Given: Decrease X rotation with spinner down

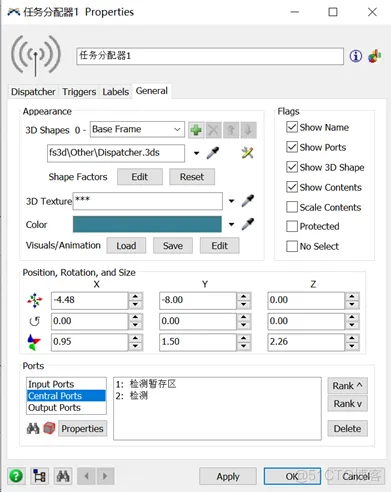Looking at the screenshot, I should click(x=135, y=325).
